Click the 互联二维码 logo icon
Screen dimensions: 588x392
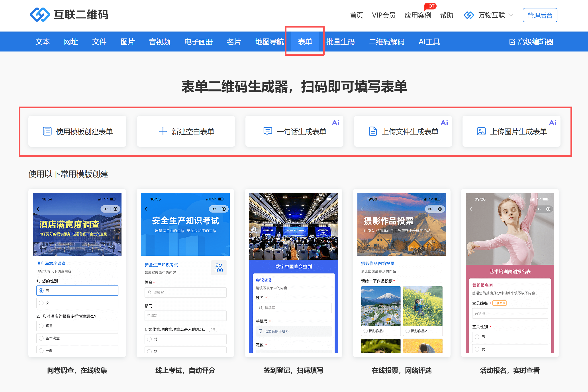point(40,14)
